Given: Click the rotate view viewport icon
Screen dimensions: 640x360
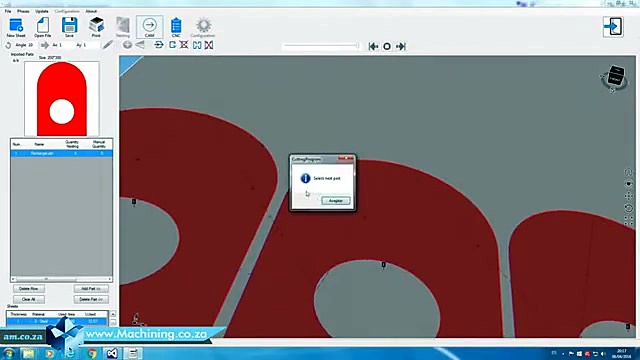Looking at the screenshot, I should click(629, 208).
